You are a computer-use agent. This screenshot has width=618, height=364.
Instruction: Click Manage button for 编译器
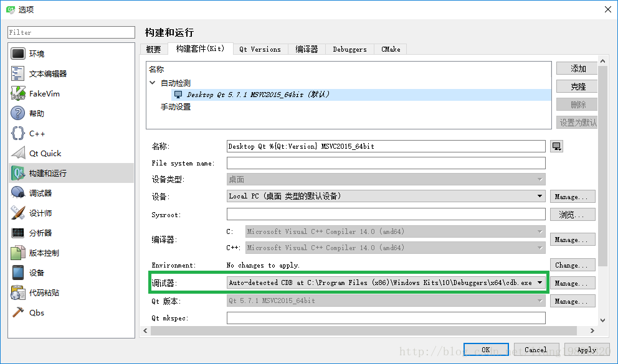(573, 240)
